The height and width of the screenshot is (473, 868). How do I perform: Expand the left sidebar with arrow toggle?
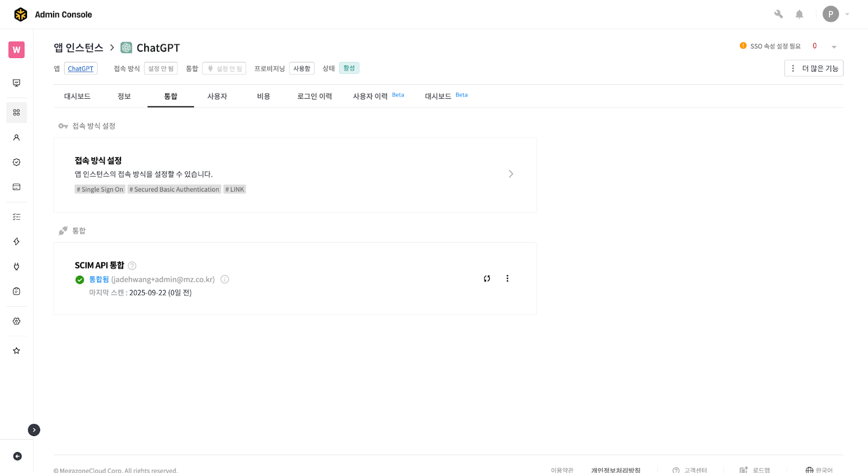(34, 430)
